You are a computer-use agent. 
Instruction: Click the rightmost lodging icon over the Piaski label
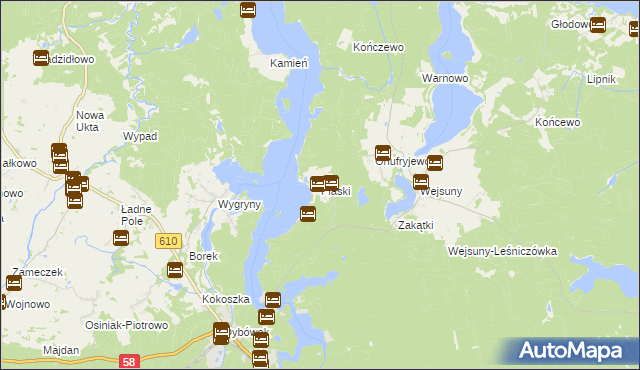coord(331,183)
